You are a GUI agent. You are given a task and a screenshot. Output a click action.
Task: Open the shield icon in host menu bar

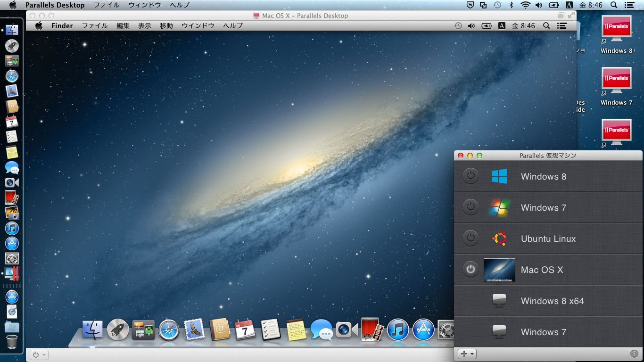coord(470,5)
